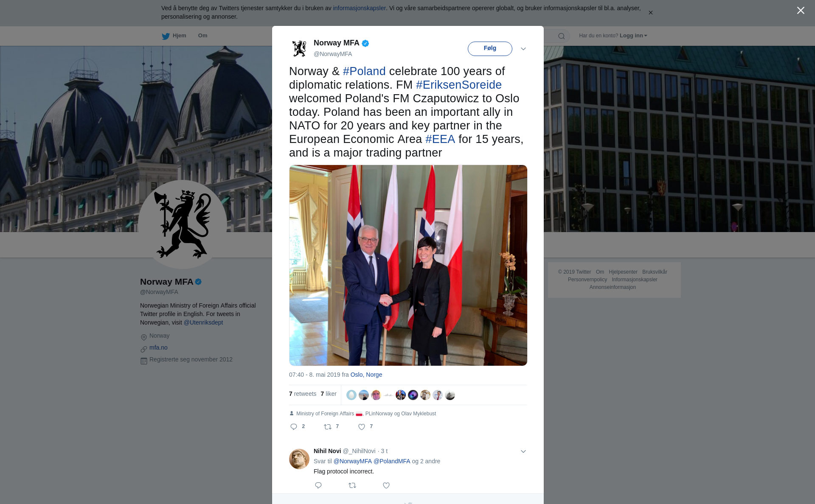Open the tweet options chevron beside Følg
The image size is (815, 504).
(523, 49)
